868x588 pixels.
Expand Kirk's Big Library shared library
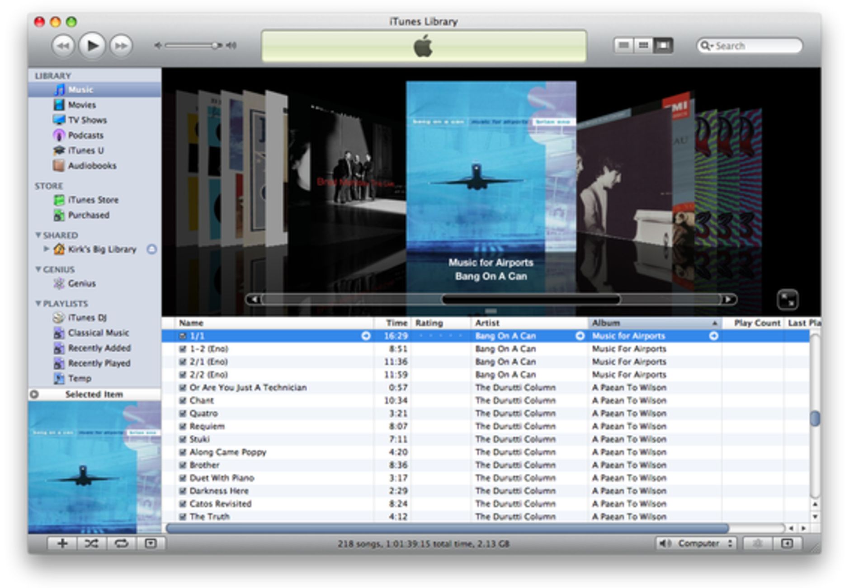click(x=46, y=249)
